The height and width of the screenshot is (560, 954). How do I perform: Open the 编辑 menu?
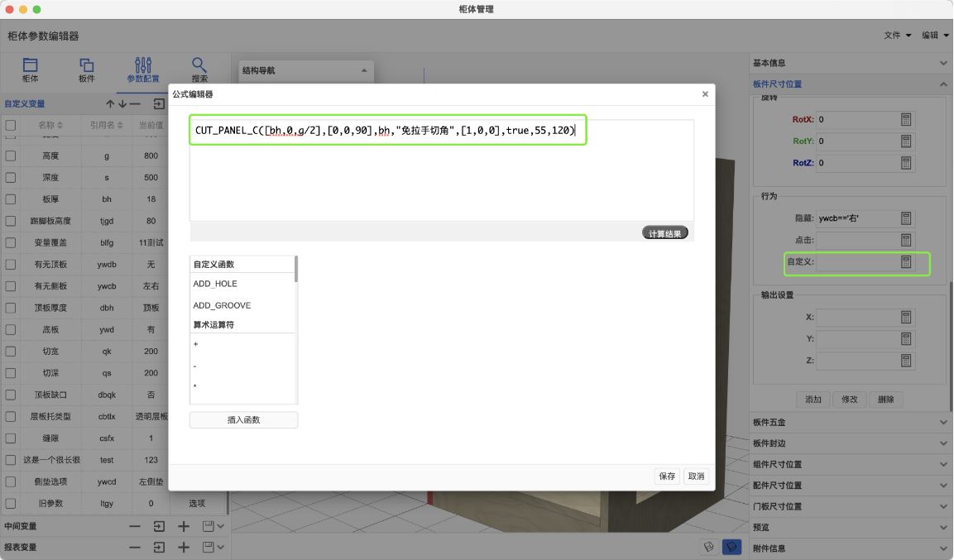935,36
